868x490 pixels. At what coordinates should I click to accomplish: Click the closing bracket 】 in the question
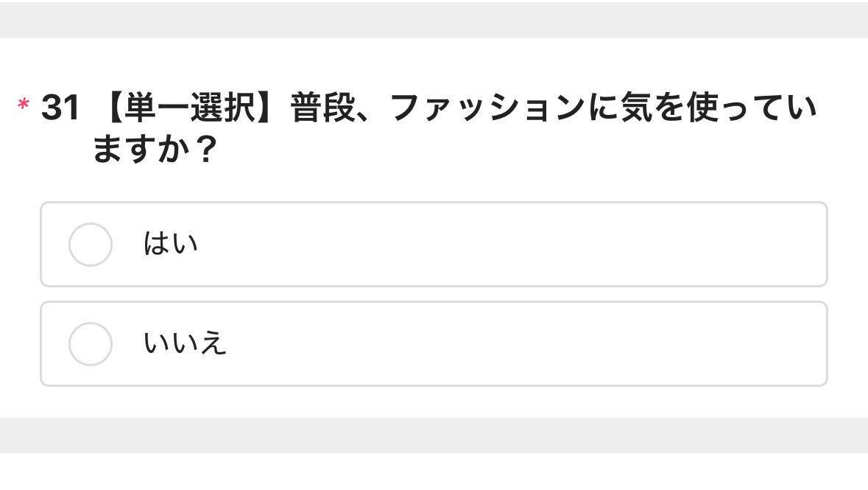(269, 109)
